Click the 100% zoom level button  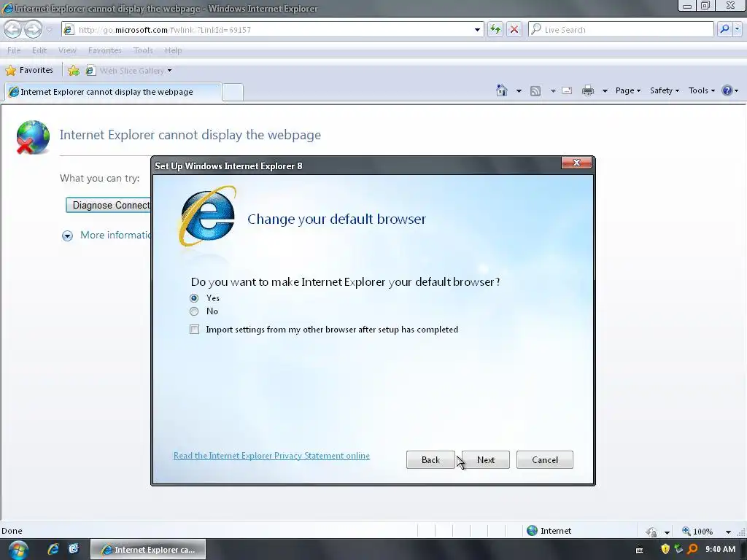click(x=698, y=532)
